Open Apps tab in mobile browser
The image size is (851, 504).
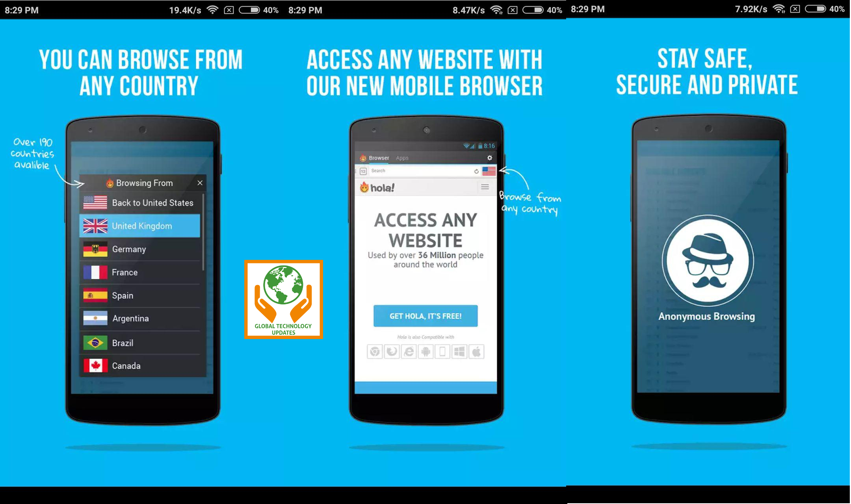(x=402, y=158)
